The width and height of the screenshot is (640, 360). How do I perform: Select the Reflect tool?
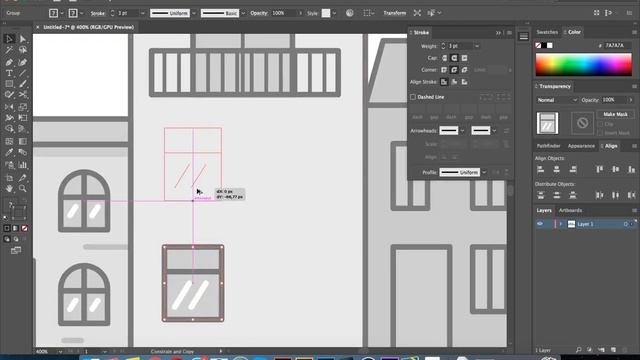[9, 107]
